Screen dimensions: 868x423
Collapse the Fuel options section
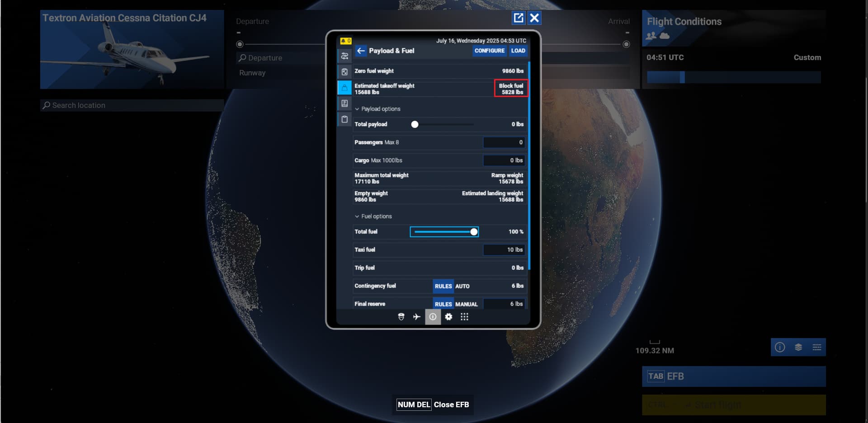click(x=373, y=216)
